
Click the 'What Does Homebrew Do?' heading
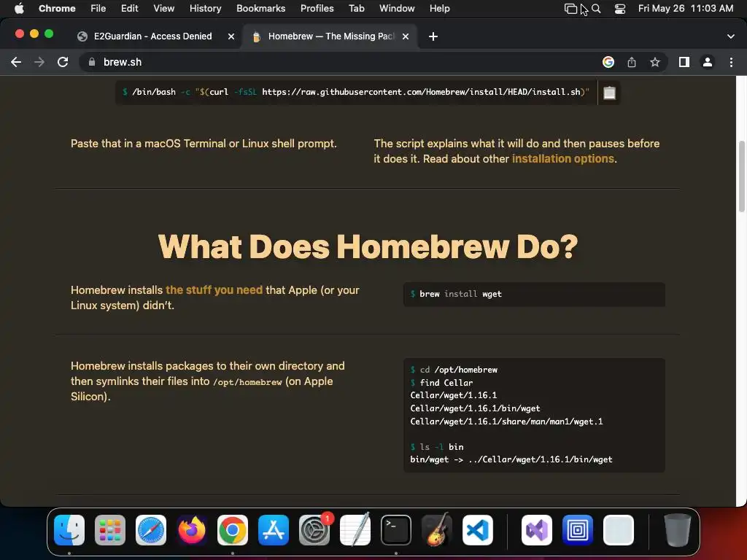[x=368, y=246]
